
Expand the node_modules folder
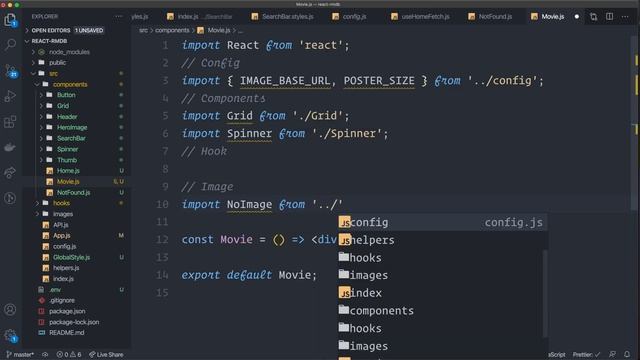(69, 52)
